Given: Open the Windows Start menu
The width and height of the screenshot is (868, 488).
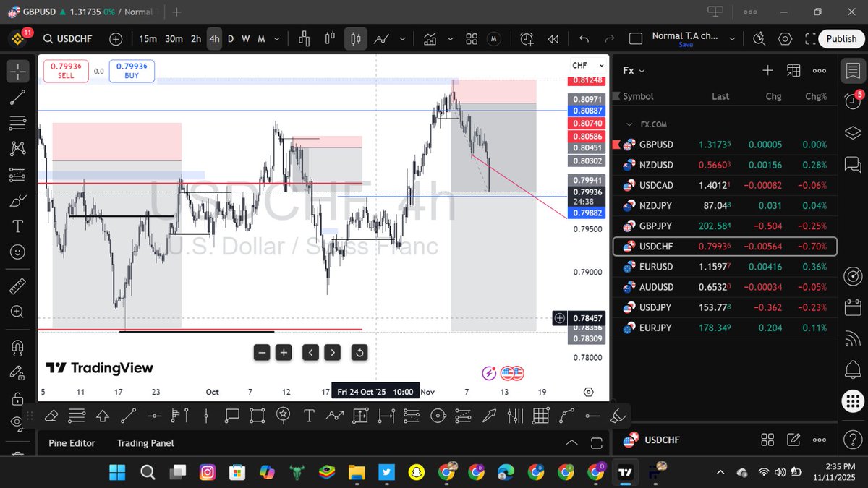Looking at the screenshot, I should pyautogui.click(x=117, y=473).
